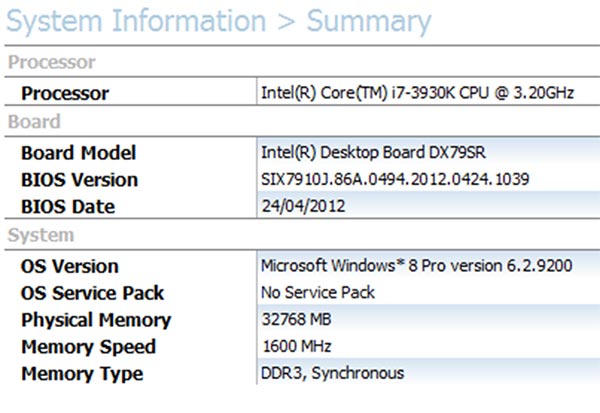The width and height of the screenshot is (600, 413).
Task: Click the 32768 MB memory value
Action: [x=296, y=321]
